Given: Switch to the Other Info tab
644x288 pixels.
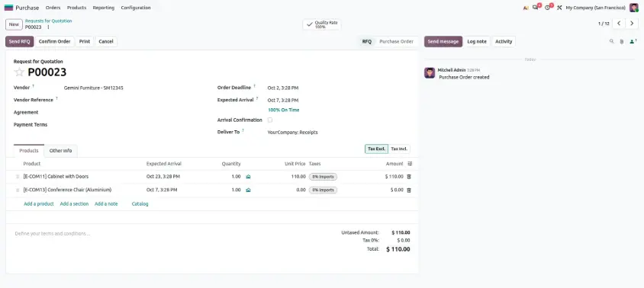Looking at the screenshot, I should point(61,151).
